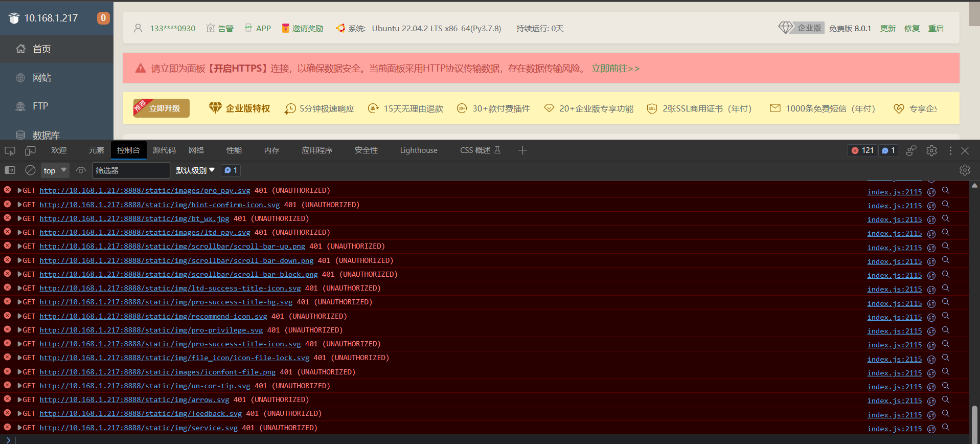Viewport: 980px width, 444px height.
Task: Expand the ltd_pay.svg GET error entry
Action: [x=19, y=232]
